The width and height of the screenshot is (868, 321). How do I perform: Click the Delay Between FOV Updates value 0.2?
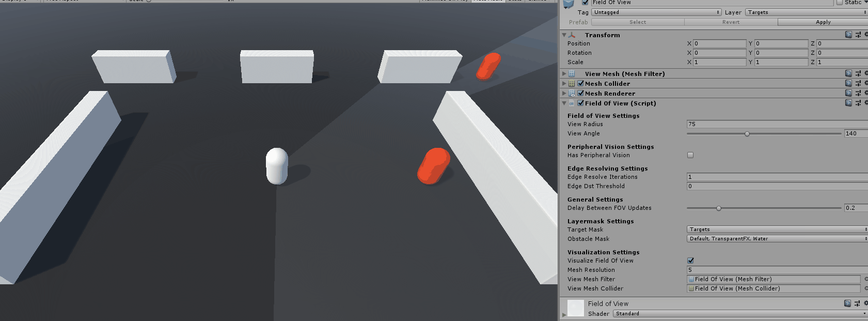[x=856, y=208]
